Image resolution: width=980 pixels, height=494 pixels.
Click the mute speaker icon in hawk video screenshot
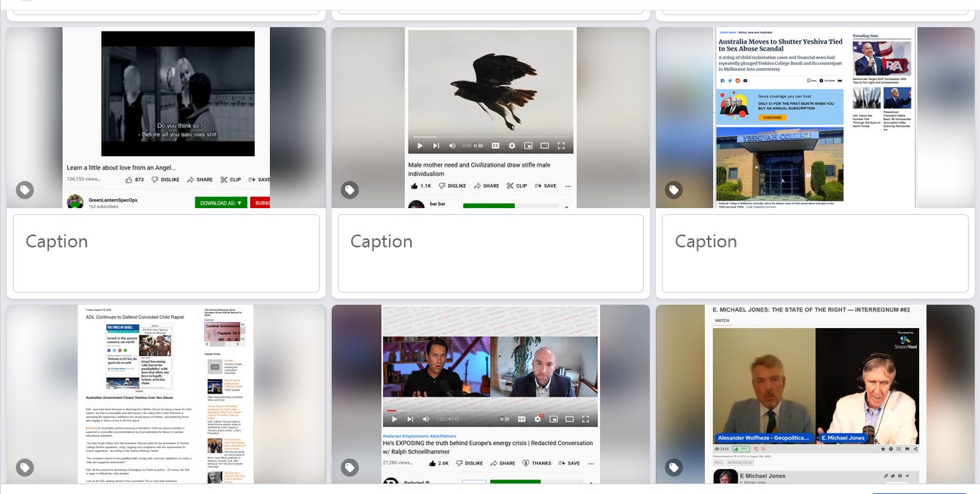[x=452, y=146]
